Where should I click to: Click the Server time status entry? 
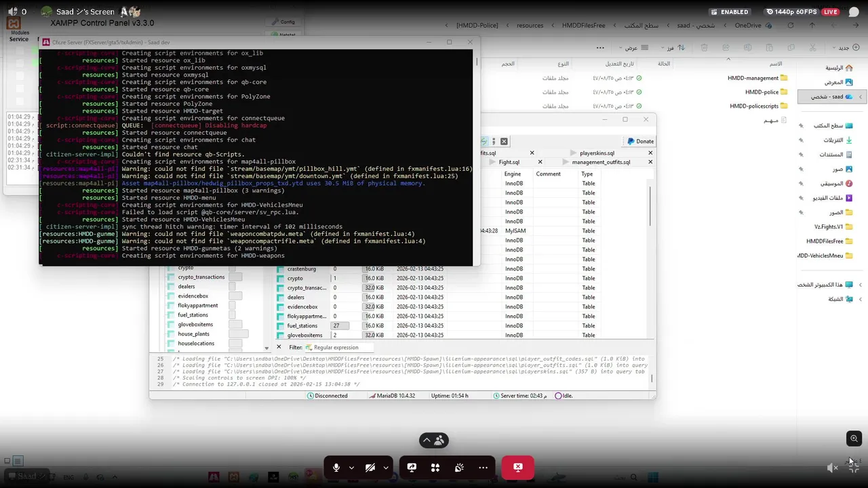tap(521, 396)
